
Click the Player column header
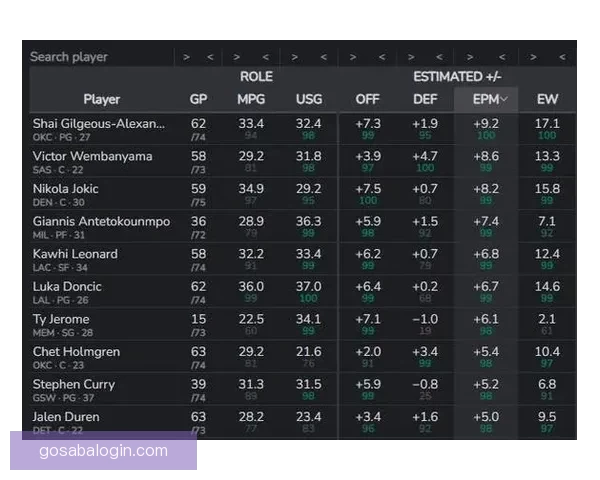101,99
